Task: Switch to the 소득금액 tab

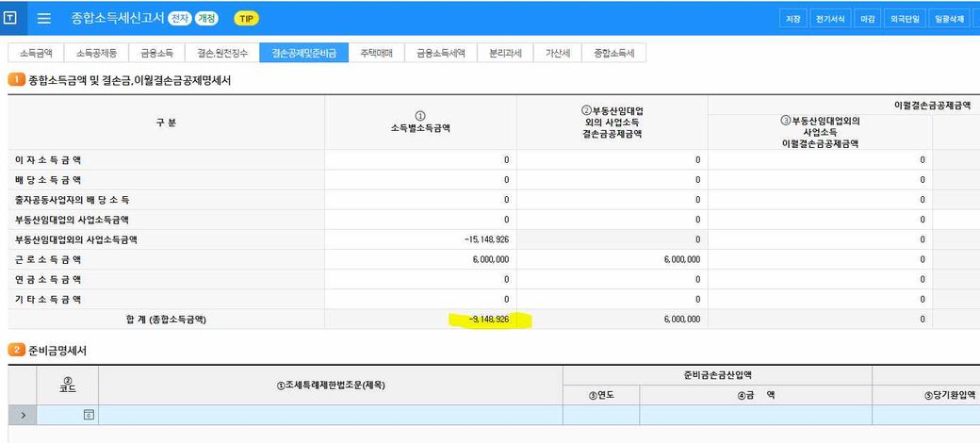Action: 36,53
